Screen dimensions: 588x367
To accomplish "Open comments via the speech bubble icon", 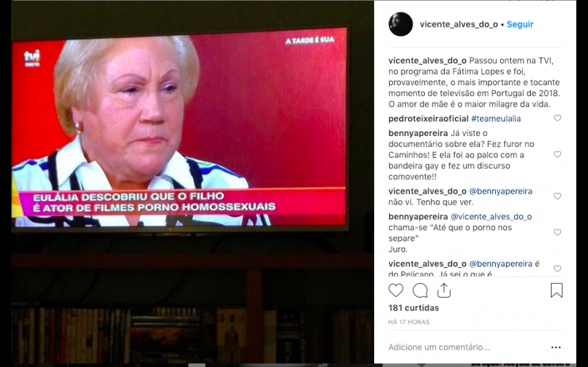I will (420, 291).
